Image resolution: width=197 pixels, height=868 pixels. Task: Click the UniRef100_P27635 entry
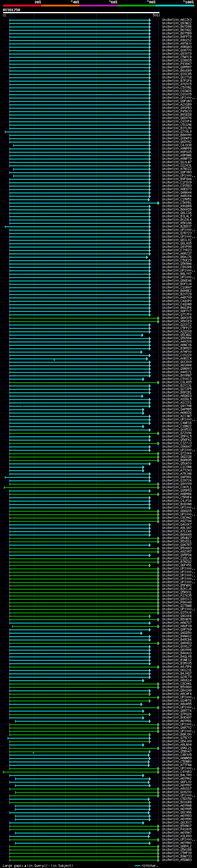click(177, 596)
